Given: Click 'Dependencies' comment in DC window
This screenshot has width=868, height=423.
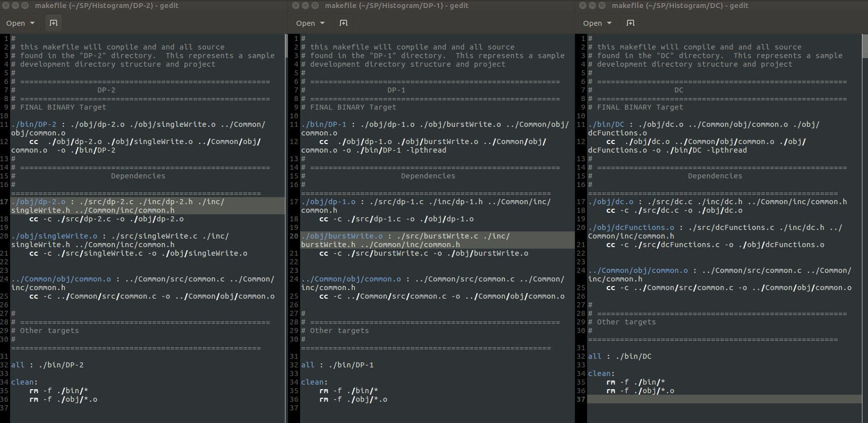Looking at the screenshot, I should tap(715, 176).
